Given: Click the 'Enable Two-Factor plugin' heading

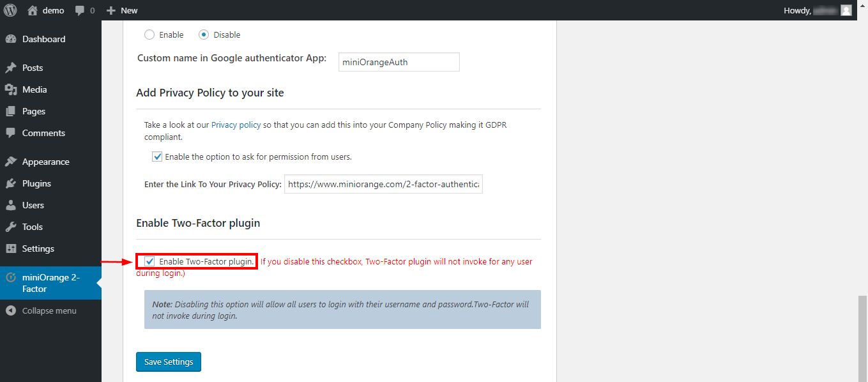Looking at the screenshot, I should 198,223.
